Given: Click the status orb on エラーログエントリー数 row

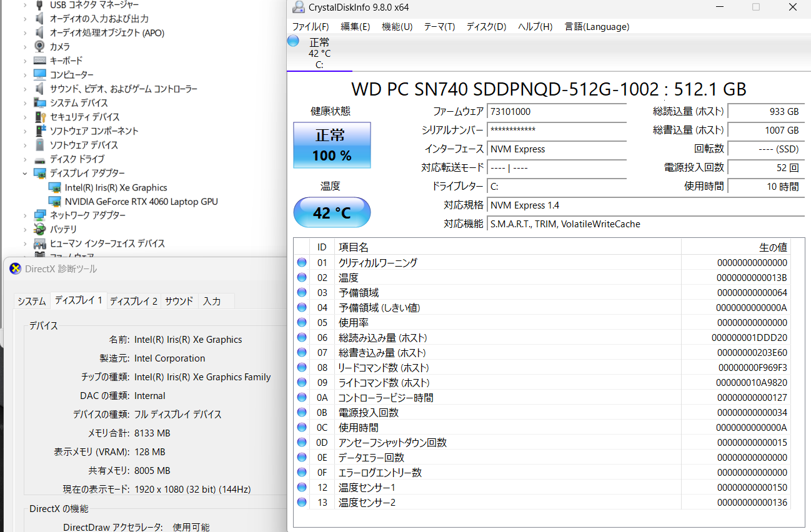Looking at the screenshot, I should [302, 473].
